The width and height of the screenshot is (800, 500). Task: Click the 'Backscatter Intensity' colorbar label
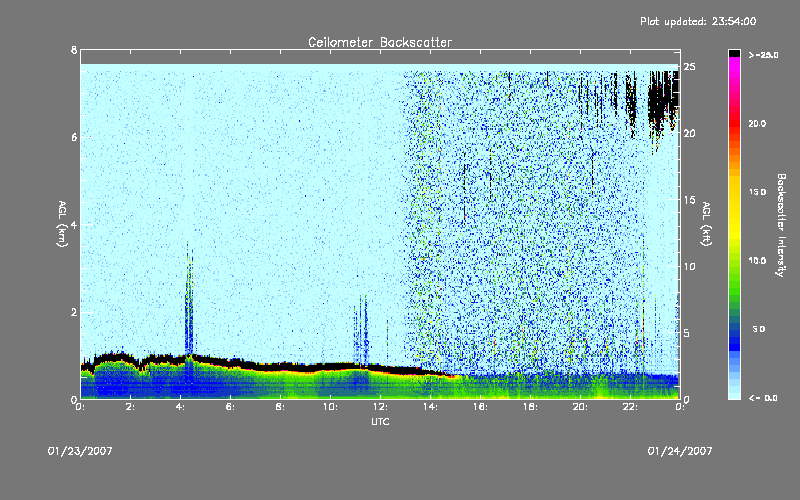(781, 225)
